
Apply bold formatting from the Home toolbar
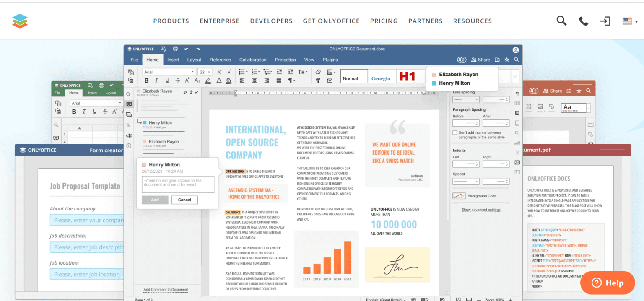coord(146,80)
